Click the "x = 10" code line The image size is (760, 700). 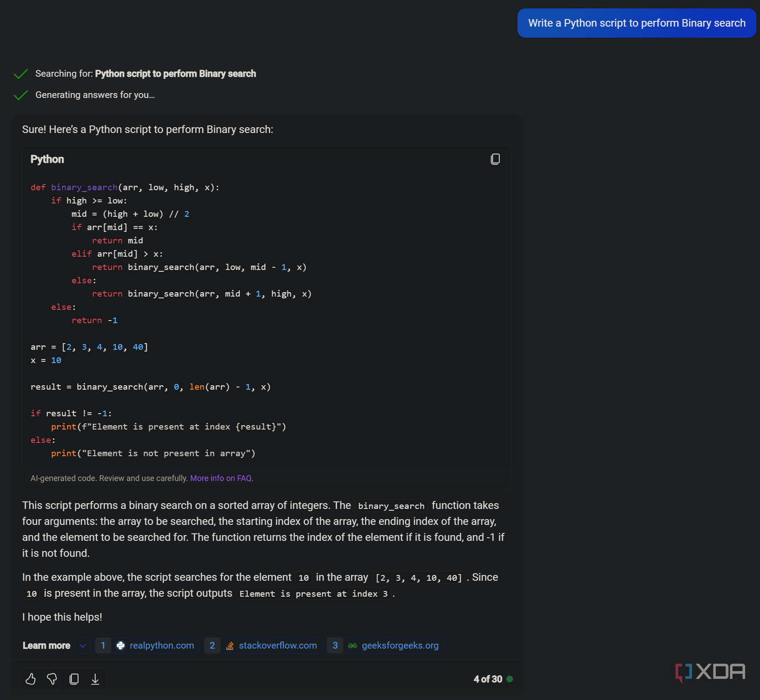(46, 360)
